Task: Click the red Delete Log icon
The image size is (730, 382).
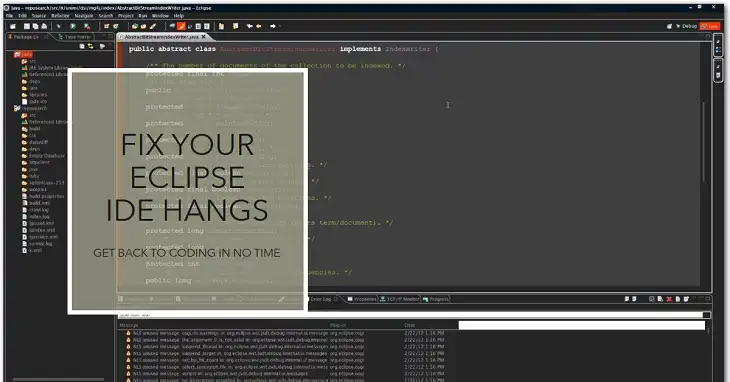Action: [x=669, y=299]
